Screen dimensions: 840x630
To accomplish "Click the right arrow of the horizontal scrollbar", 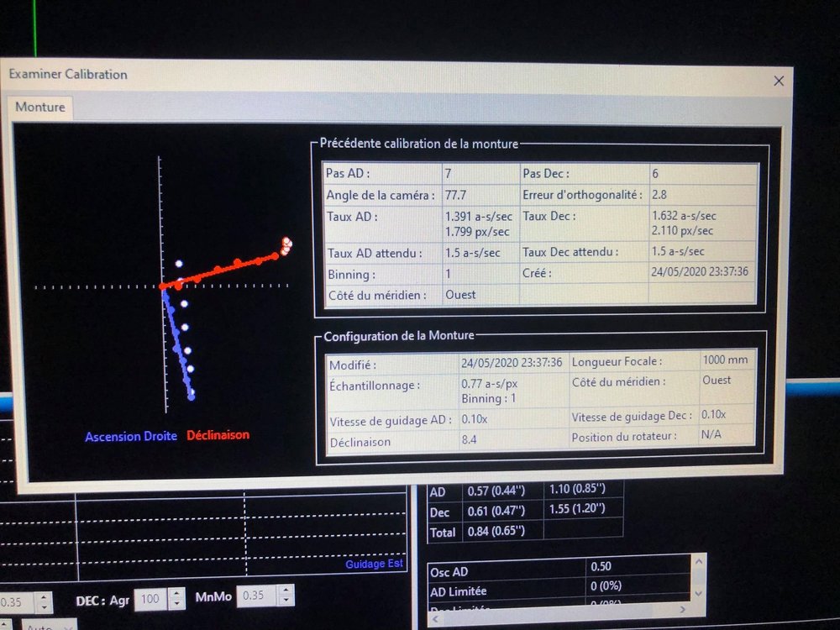I will pos(683,607).
